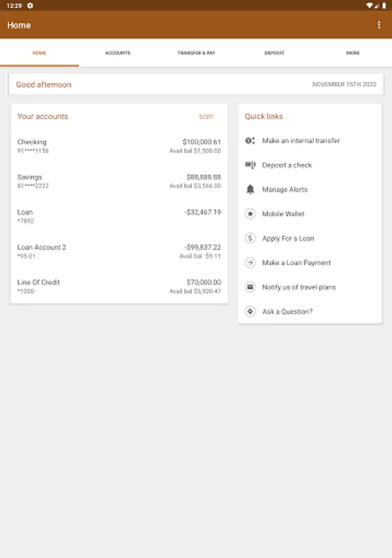Sort your accounts list
The width and height of the screenshot is (392, 558).
(206, 117)
